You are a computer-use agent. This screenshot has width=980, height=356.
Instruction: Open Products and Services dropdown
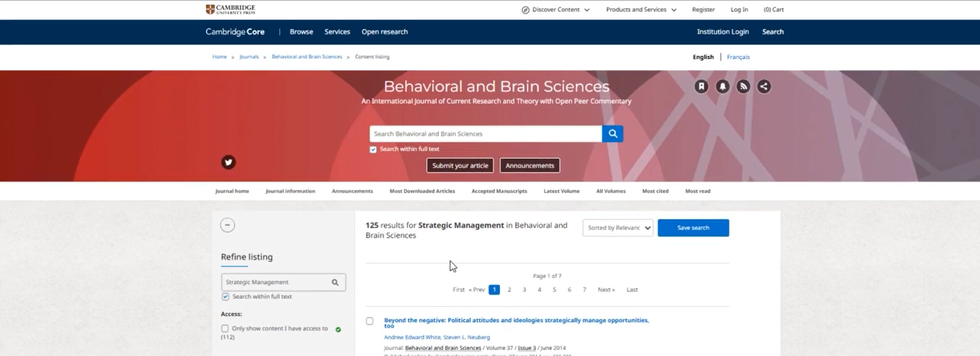641,10
